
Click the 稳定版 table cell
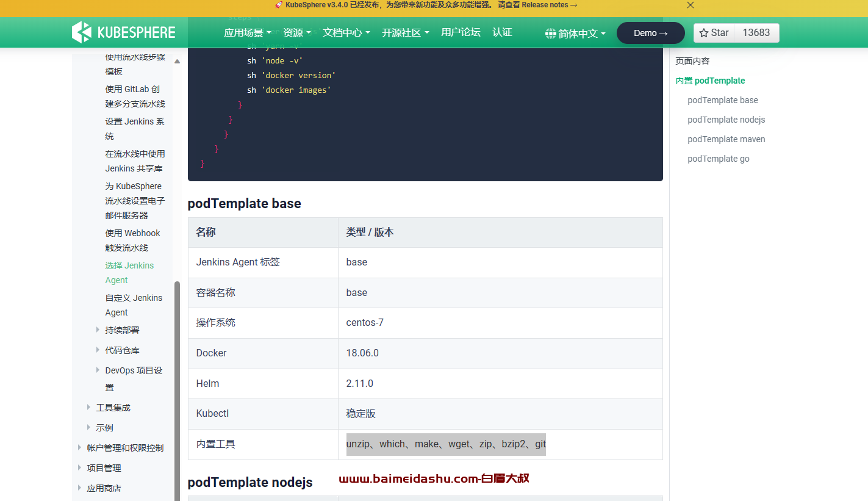click(x=500, y=414)
